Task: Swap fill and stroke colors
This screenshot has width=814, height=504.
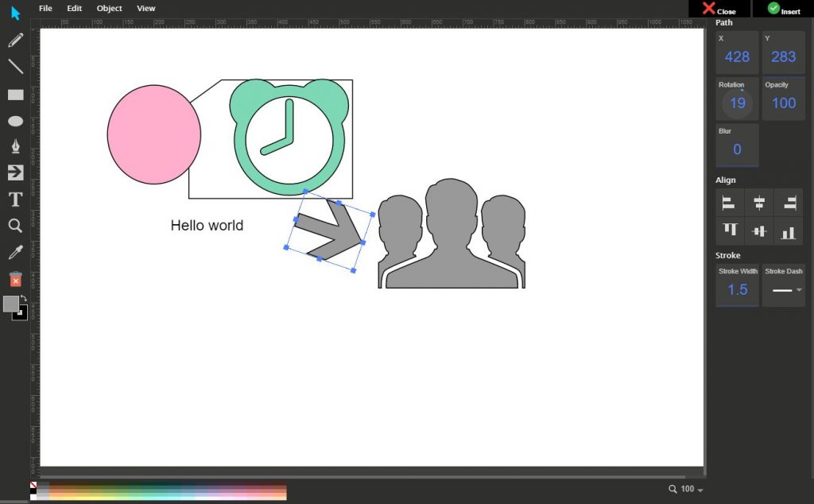Action: (x=23, y=298)
